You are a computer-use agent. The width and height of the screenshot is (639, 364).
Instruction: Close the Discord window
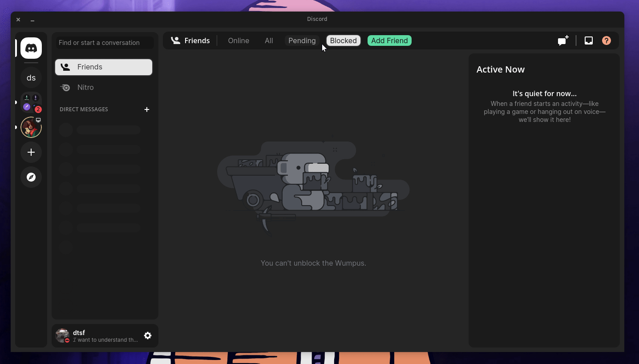18,20
